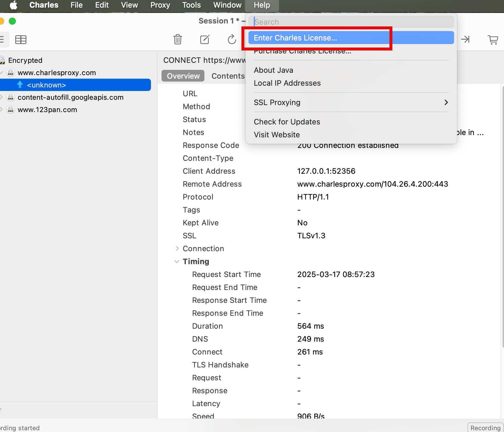Click the Help menu search field

coord(351,22)
